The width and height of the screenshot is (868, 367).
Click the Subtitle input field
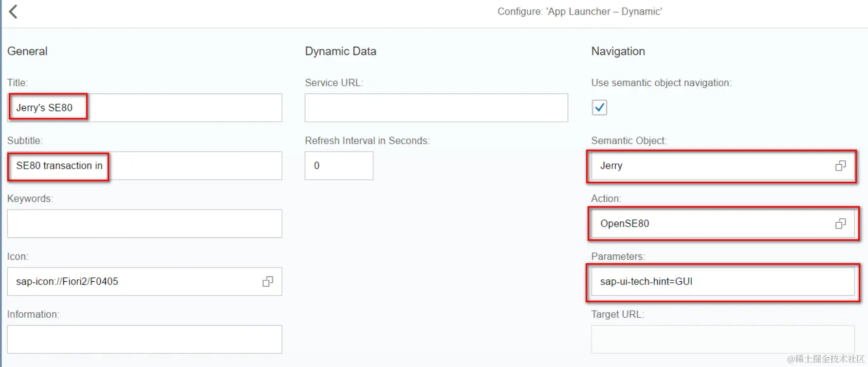coord(145,166)
